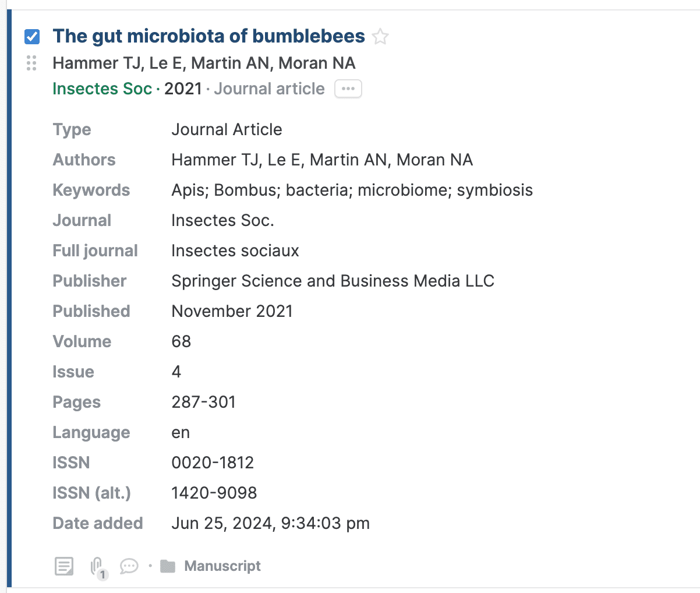Click the Publisher value Springer Science

333,281
